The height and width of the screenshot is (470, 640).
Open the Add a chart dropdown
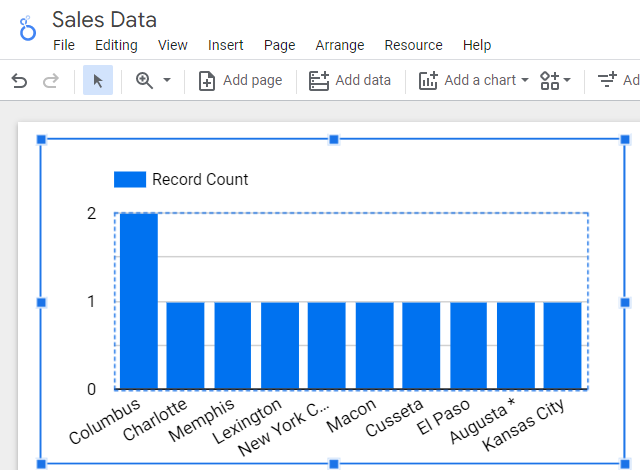[x=474, y=80]
